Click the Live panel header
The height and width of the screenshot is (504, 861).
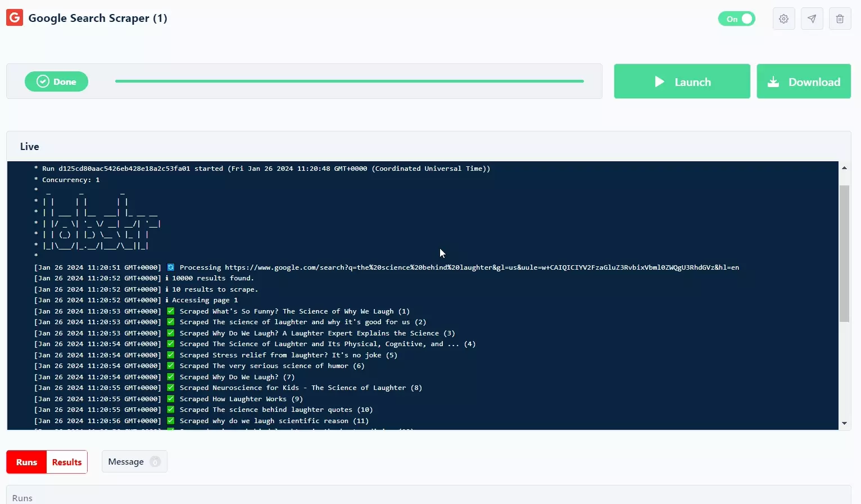point(29,146)
